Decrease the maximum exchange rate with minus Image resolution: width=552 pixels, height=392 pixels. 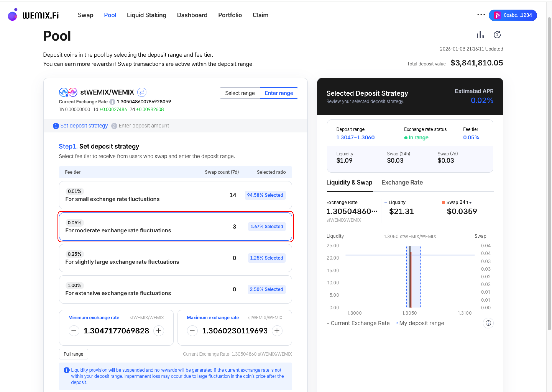point(192,331)
